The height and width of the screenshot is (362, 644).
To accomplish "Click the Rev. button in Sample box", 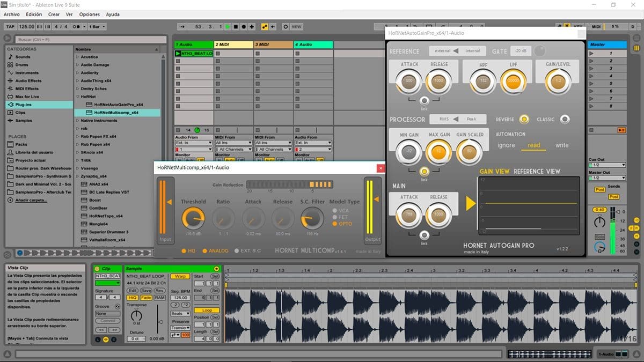I will pos(159,290).
